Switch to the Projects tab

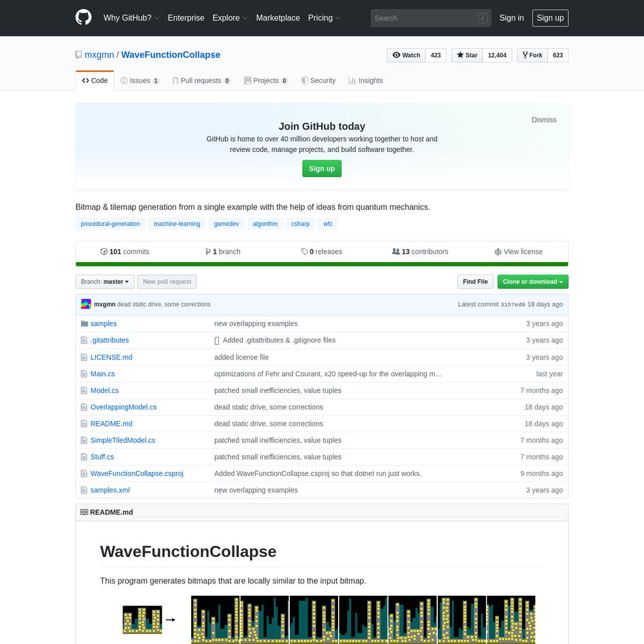266,80
